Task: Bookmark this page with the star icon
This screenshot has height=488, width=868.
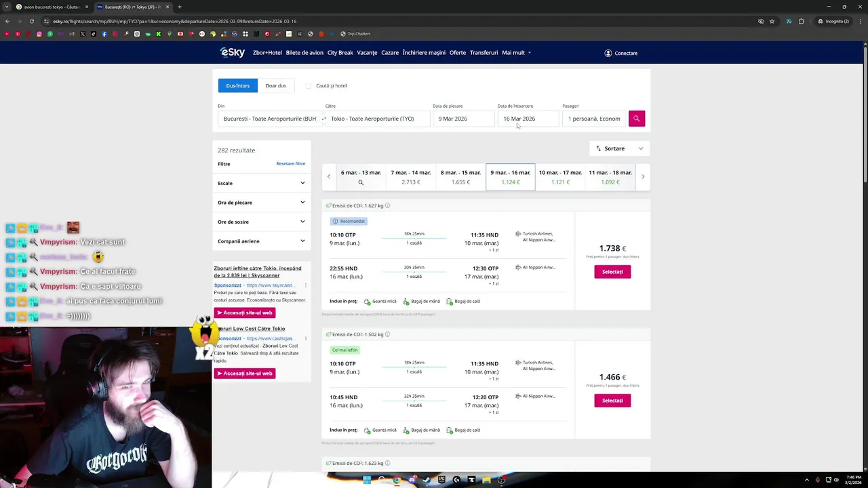Action: click(x=772, y=21)
